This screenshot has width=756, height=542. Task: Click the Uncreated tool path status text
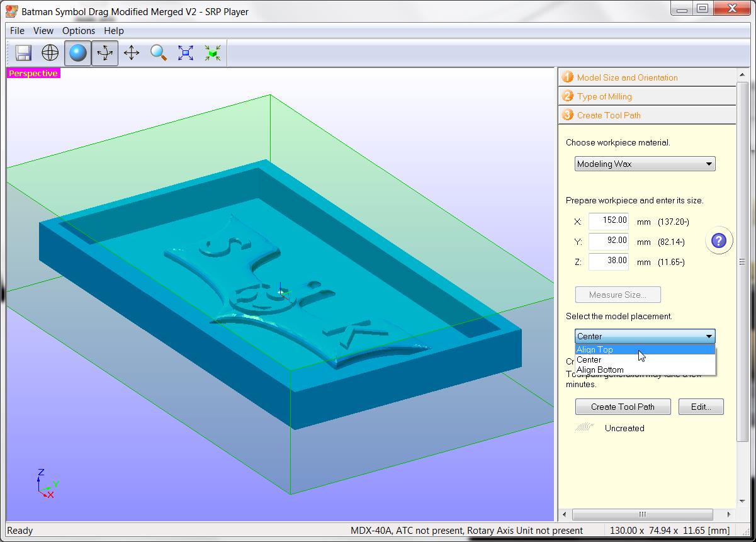coord(624,428)
